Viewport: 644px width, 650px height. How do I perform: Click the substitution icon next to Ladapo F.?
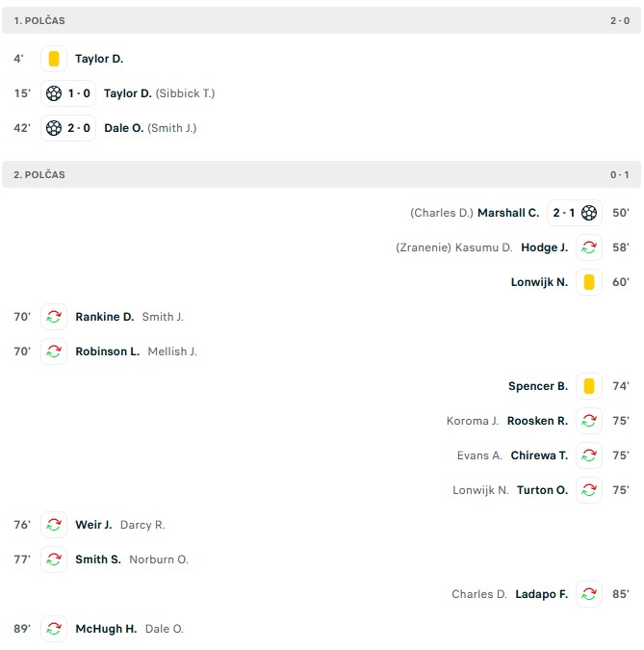click(x=589, y=594)
